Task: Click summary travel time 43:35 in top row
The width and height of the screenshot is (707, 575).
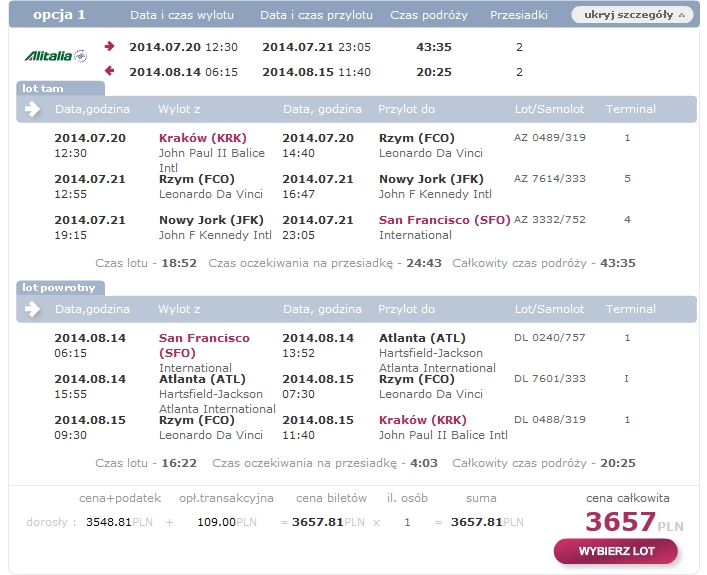Action: pyautogui.click(x=434, y=47)
